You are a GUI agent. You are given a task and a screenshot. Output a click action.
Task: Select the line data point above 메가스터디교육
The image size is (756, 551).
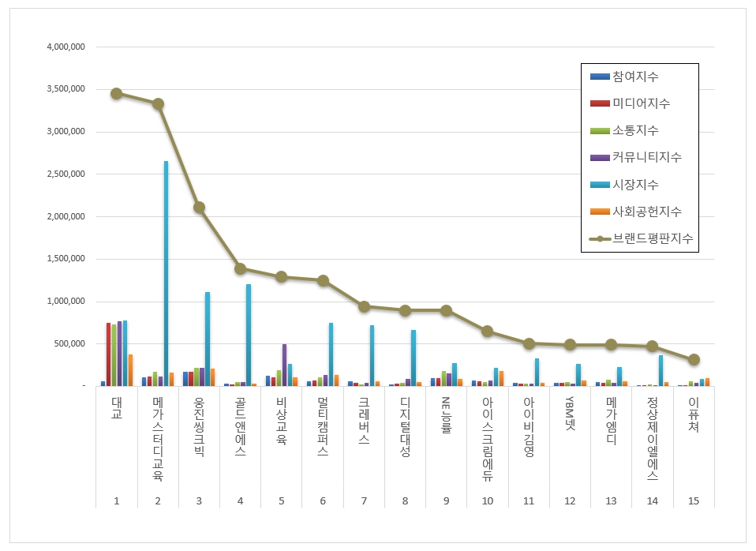coord(158,103)
